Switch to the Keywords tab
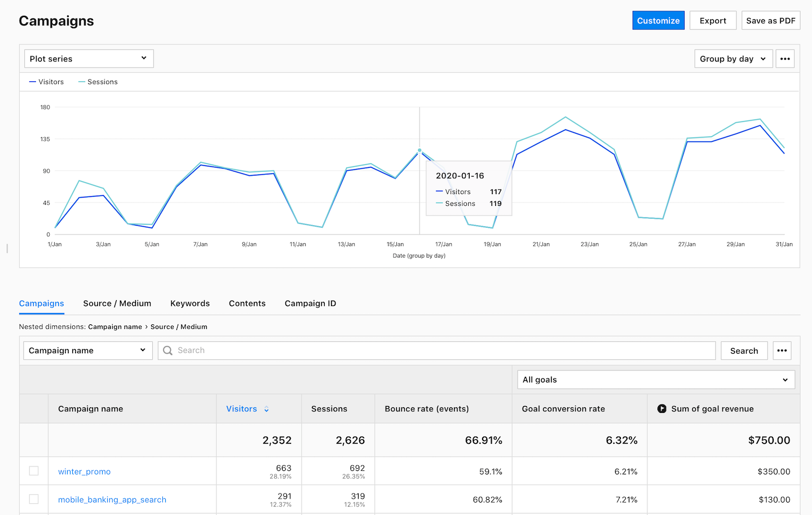The image size is (812, 515). pos(190,303)
